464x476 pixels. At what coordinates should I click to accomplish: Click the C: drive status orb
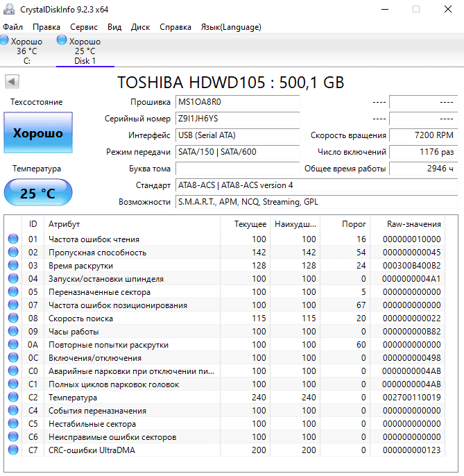[x=4, y=42]
